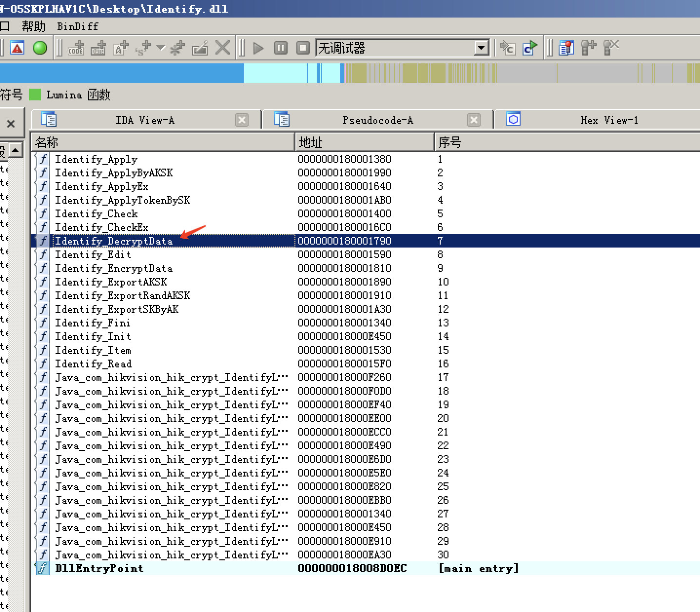Image resolution: width=700 pixels, height=612 pixels.
Task: Select the Identify_EncryptData export row
Action: click(x=114, y=268)
